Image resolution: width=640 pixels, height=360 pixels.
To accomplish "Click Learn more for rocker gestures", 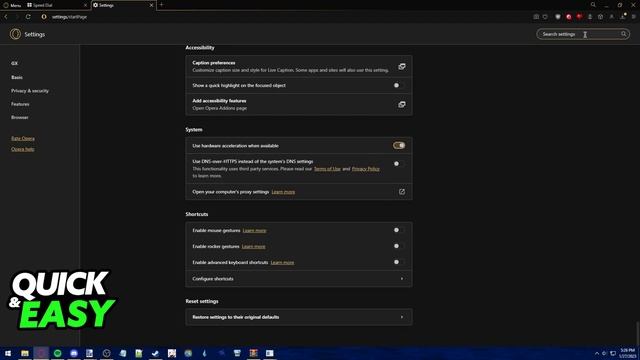I will coord(253,247).
